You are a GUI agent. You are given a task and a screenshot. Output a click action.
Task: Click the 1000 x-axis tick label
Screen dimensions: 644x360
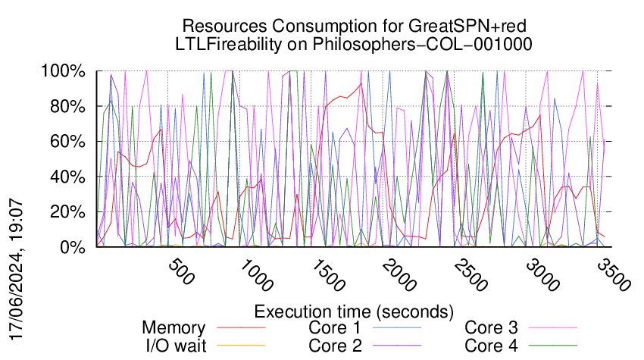[x=256, y=275]
